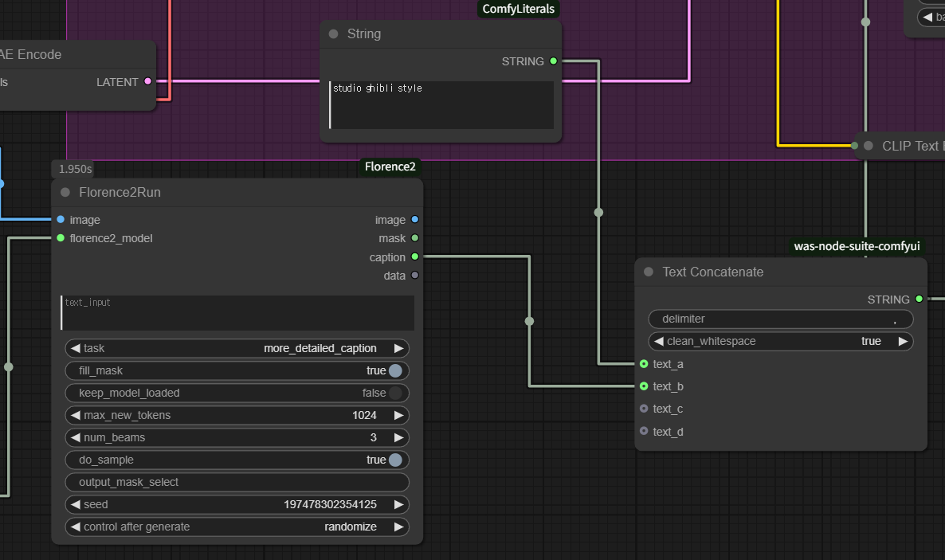Click the STRING output port on String node
945x560 pixels.
pyautogui.click(x=553, y=61)
